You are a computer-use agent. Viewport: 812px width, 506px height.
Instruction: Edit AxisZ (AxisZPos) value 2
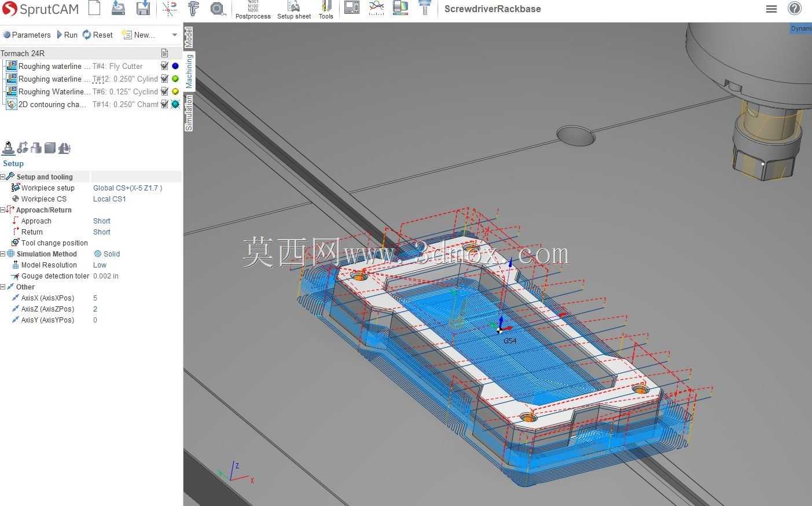click(95, 309)
